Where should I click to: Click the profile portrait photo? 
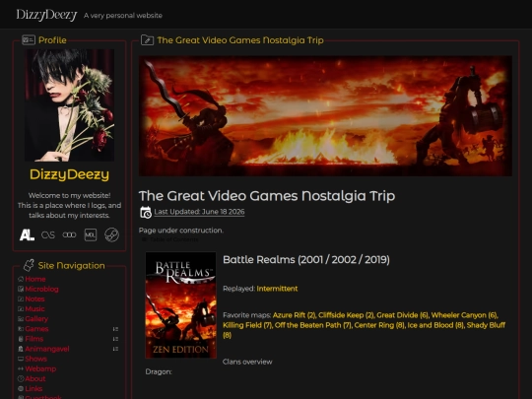coord(69,105)
